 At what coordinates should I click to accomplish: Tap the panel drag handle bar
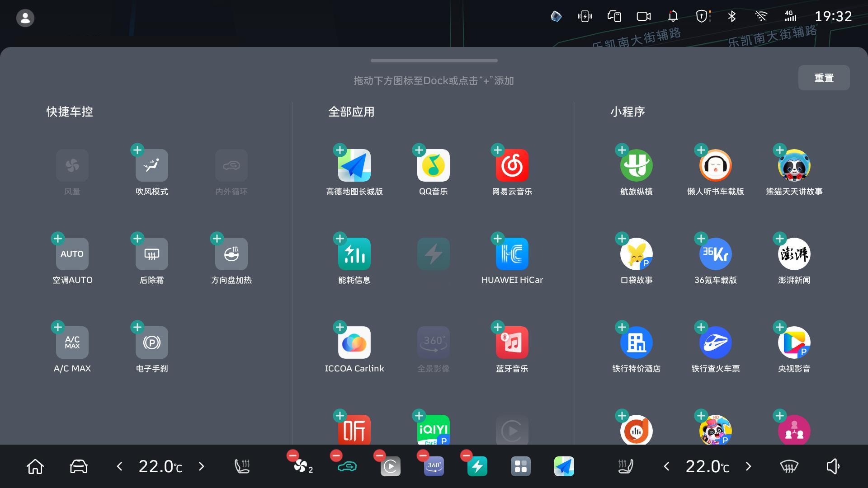pos(434,61)
